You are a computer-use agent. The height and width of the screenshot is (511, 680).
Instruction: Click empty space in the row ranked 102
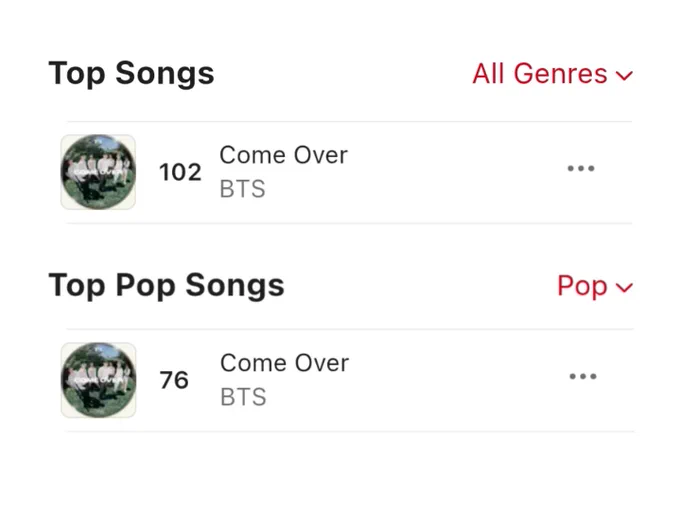tap(455, 173)
